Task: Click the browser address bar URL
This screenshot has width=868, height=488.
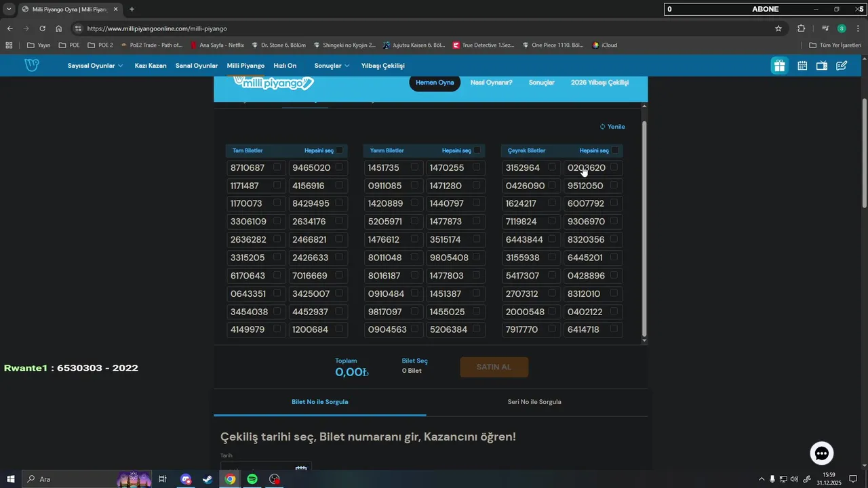Action: coord(157,28)
